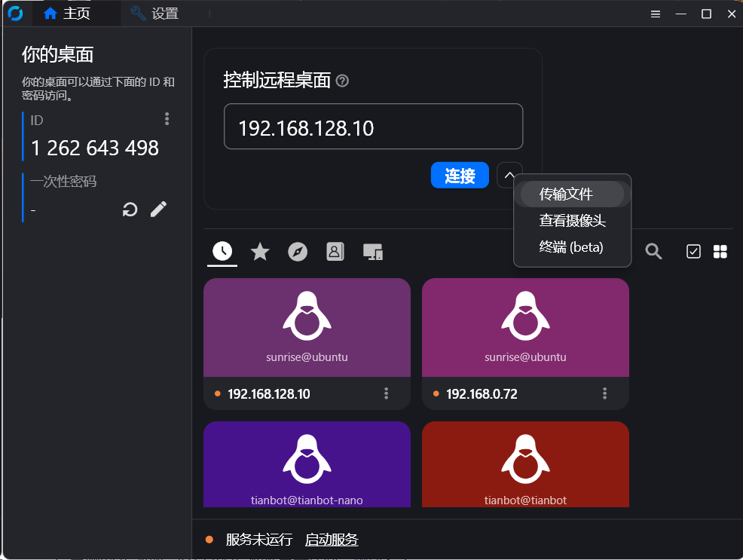Refresh the one-time password
The height and width of the screenshot is (560, 743).
click(x=130, y=210)
